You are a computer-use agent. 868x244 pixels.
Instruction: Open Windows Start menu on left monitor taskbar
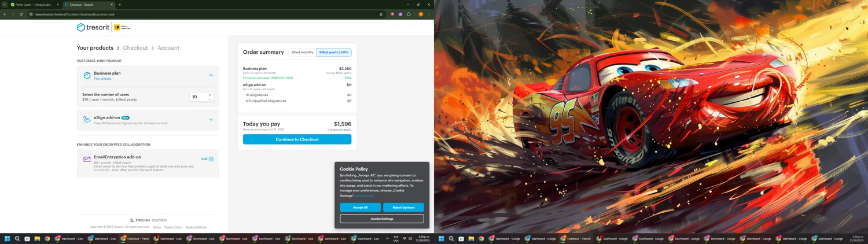coord(8,238)
